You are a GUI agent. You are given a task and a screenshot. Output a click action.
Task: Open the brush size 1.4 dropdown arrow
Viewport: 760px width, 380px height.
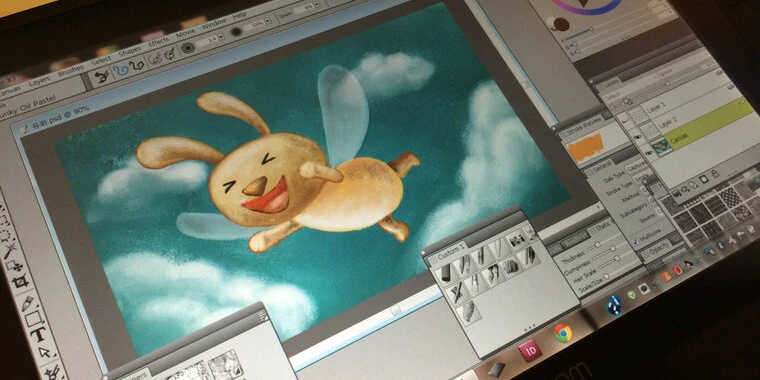(221, 36)
